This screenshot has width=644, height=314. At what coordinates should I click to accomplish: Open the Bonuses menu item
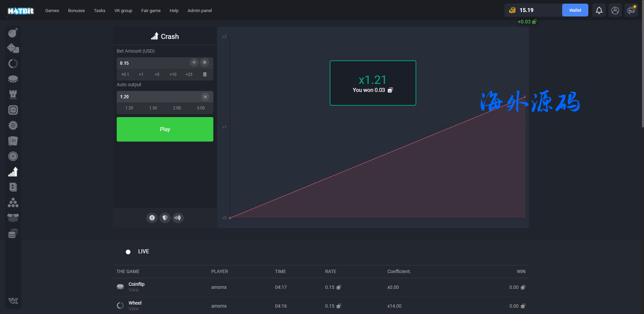tap(76, 11)
